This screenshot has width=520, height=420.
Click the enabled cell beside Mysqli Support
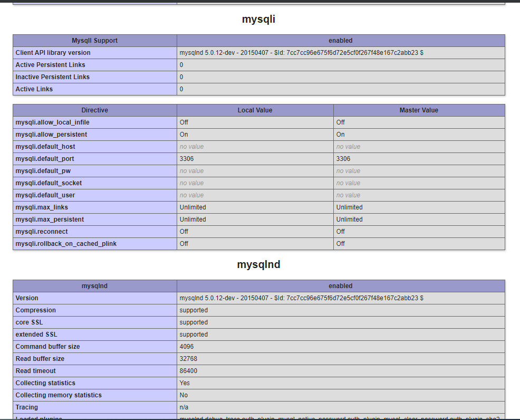pos(340,41)
